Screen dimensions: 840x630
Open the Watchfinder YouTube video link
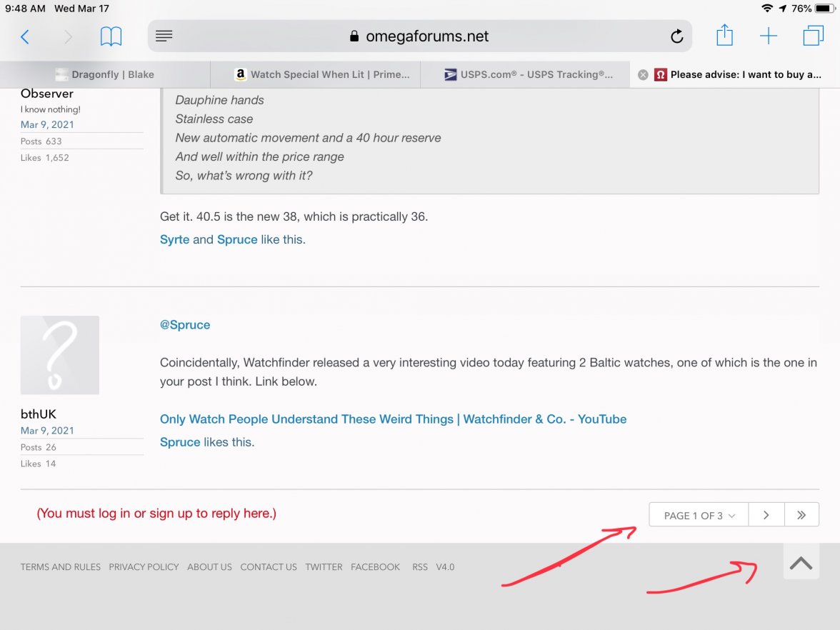pos(393,419)
